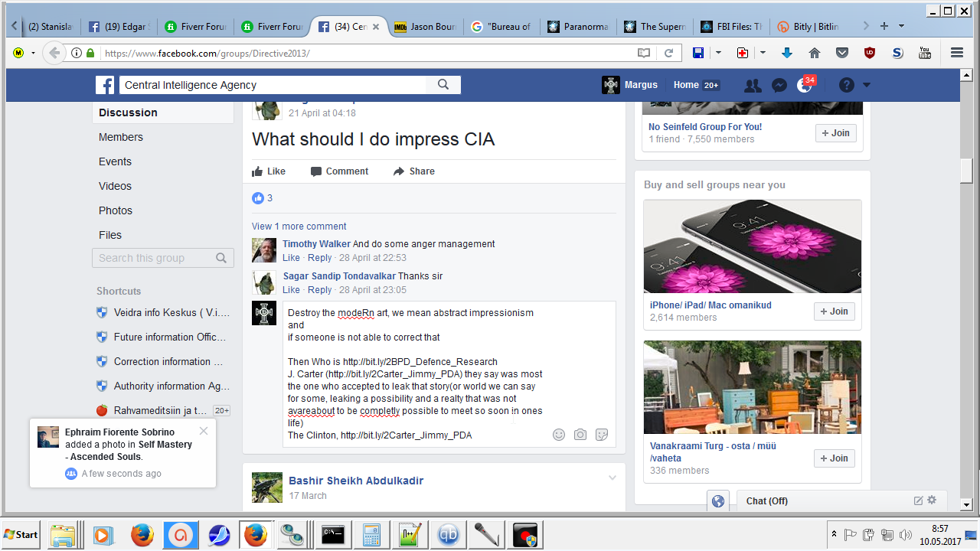The height and width of the screenshot is (551, 980).
Task: Attach a photo with the camera icon
Action: click(580, 435)
